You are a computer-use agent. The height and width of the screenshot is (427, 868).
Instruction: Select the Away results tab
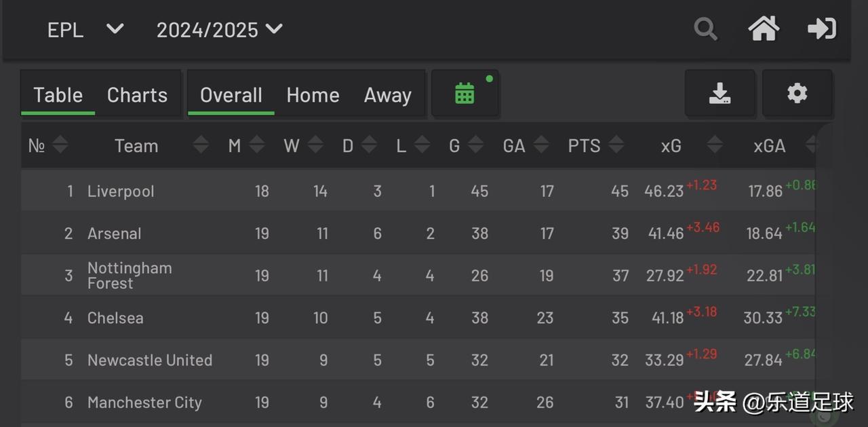coord(387,95)
